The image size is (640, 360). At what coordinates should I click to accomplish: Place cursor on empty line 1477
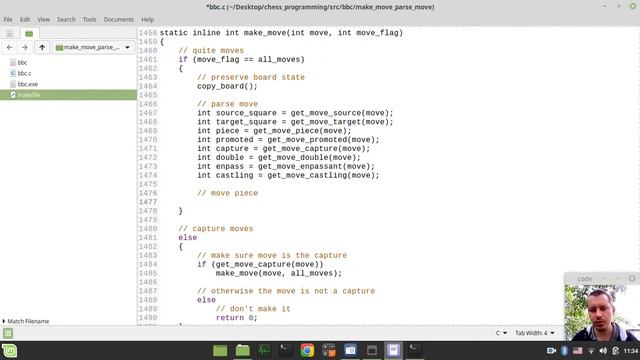[388, 202]
